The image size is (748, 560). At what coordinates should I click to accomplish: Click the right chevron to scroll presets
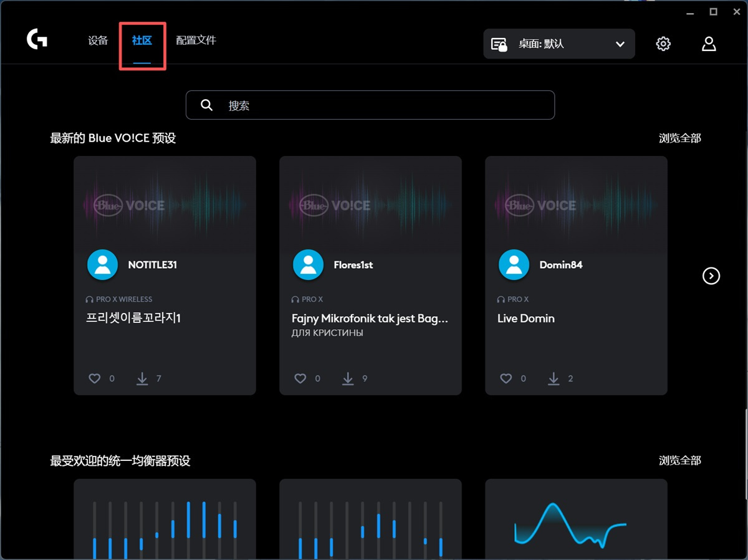711,276
